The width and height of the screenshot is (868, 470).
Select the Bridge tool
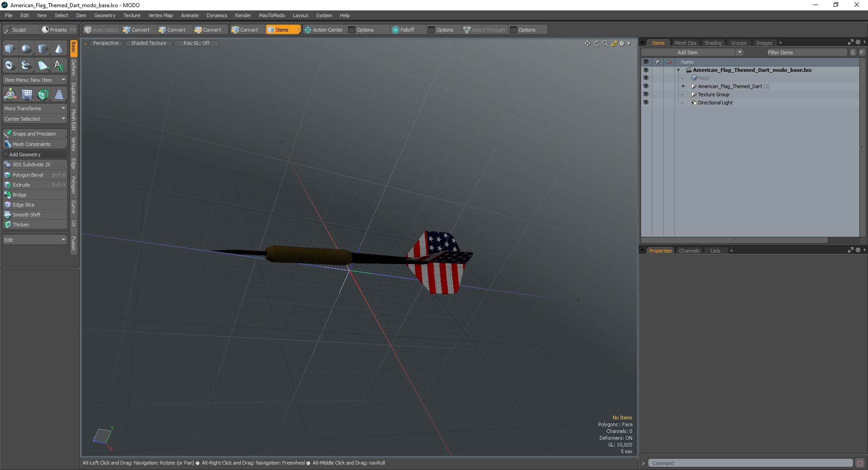point(35,195)
